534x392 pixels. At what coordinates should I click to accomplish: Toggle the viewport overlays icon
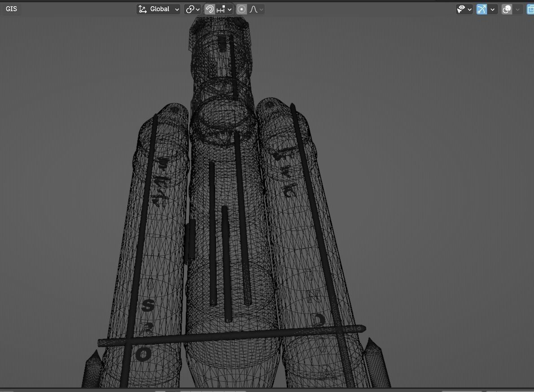pos(507,9)
